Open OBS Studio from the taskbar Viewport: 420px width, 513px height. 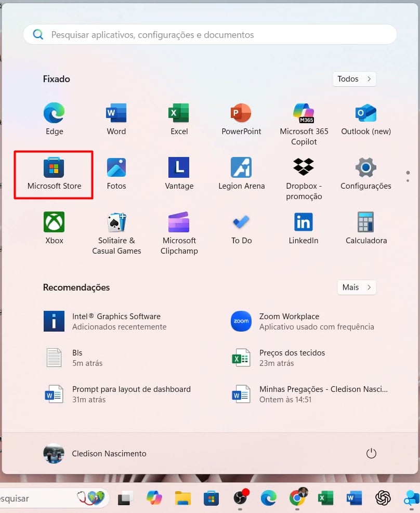coord(241,497)
